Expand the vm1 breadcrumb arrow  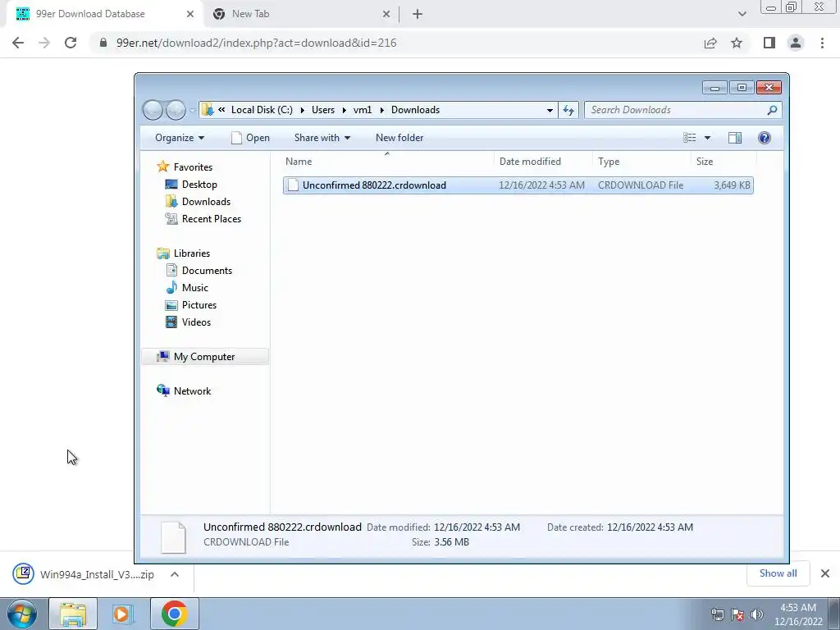pyautogui.click(x=382, y=110)
